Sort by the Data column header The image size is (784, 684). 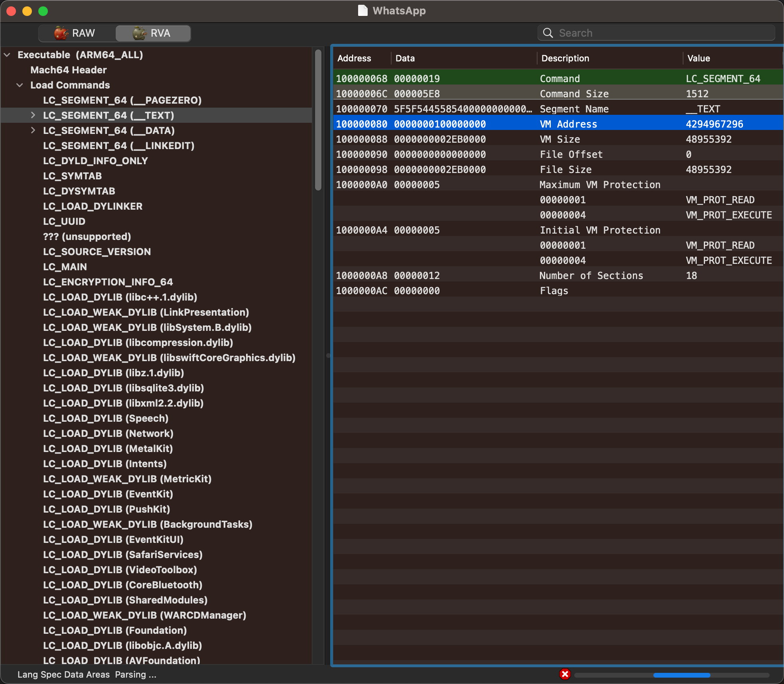coord(464,58)
